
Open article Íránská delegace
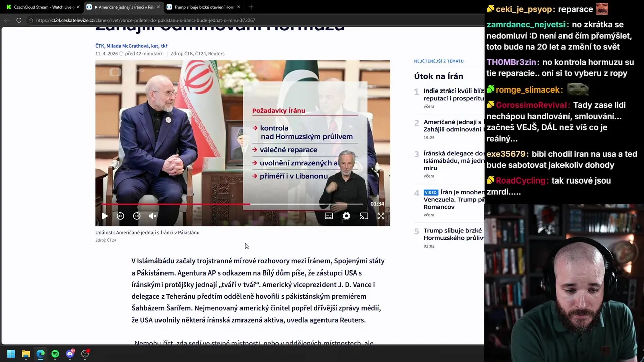(x=453, y=160)
